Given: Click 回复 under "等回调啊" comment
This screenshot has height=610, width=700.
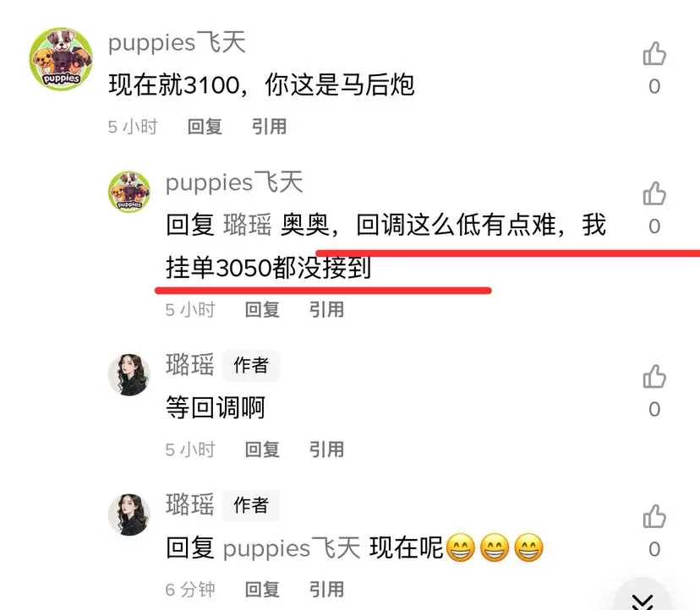Looking at the screenshot, I should point(262,449).
